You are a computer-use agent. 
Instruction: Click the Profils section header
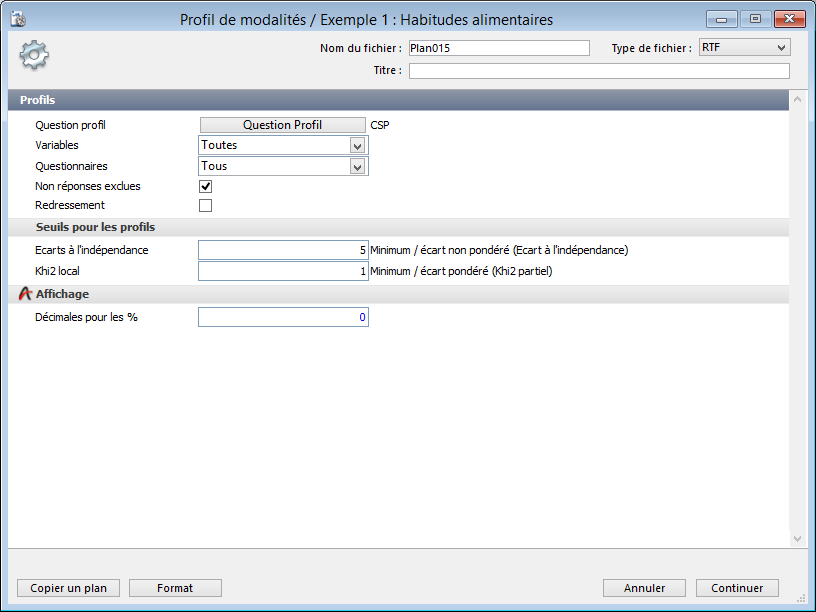(x=398, y=100)
